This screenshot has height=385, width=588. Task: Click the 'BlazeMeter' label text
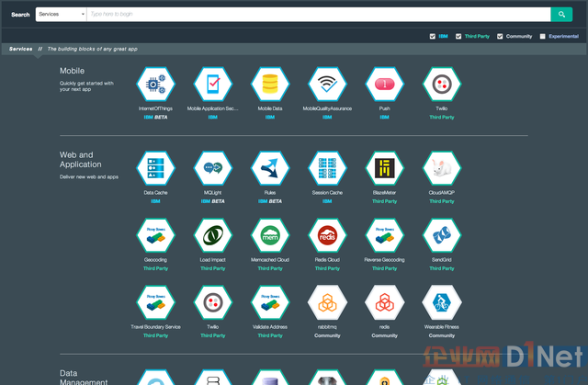384,192
